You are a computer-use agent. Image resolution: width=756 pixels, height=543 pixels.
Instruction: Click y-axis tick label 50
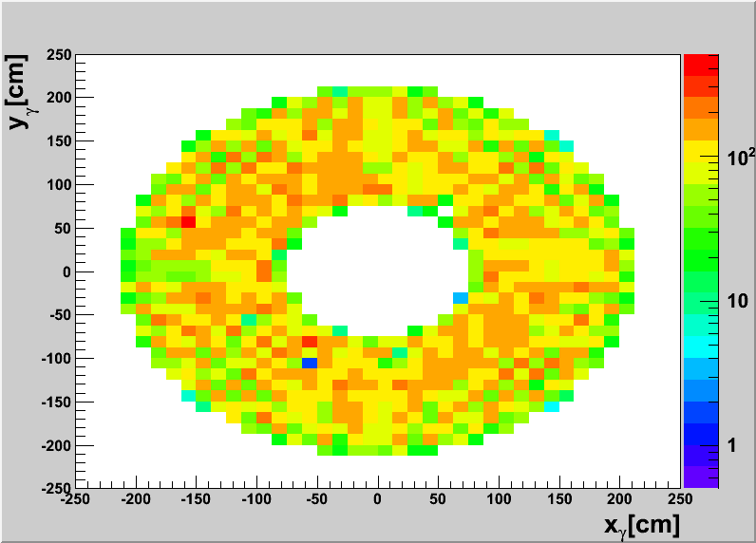(63, 229)
